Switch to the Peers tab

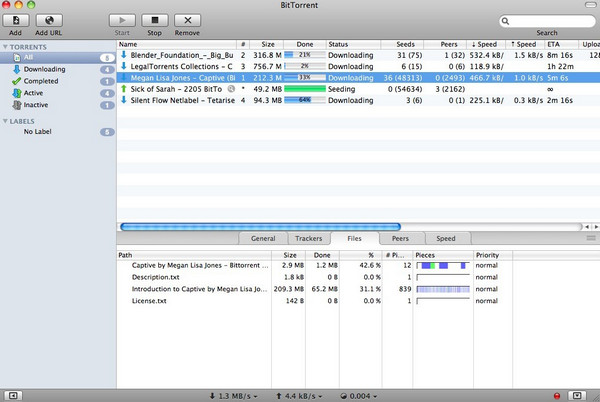point(400,239)
